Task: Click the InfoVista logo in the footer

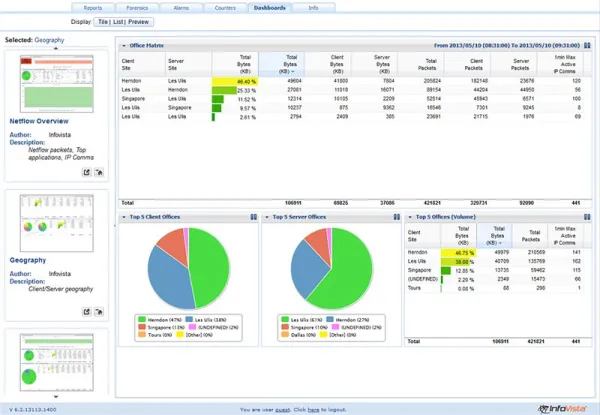Action: point(560,408)
